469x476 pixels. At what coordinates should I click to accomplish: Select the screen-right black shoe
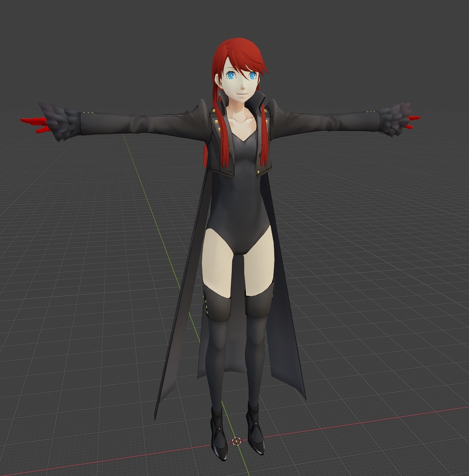pos(255,428)
